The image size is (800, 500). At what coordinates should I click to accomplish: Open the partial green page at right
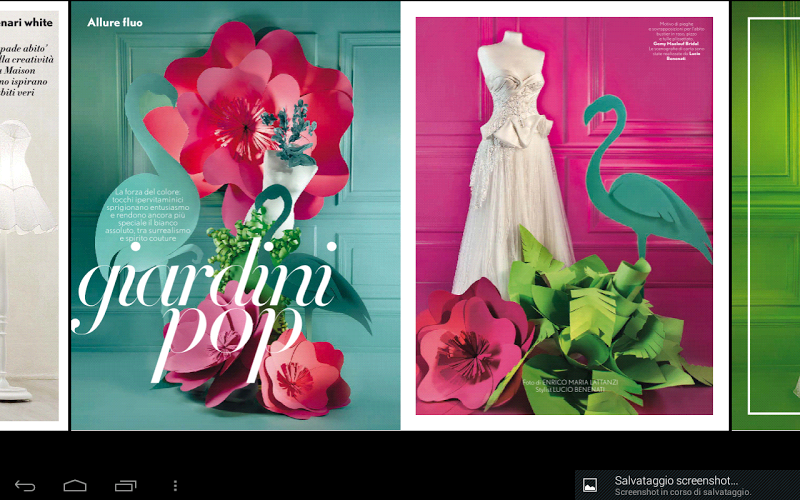pos(766,215)
